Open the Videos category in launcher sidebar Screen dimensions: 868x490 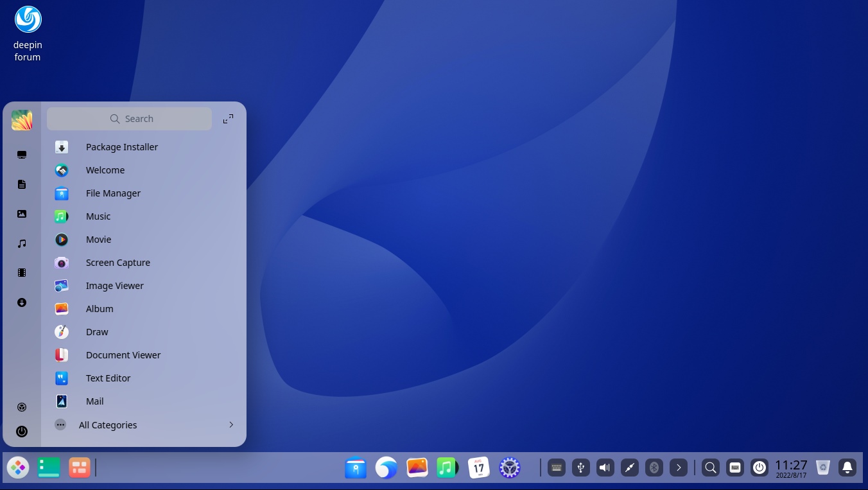(22, 272)
